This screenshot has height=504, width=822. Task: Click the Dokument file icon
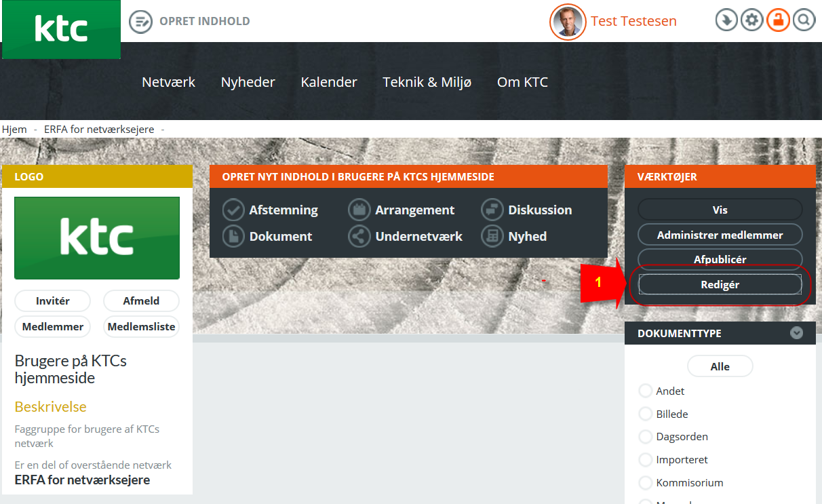233,237
